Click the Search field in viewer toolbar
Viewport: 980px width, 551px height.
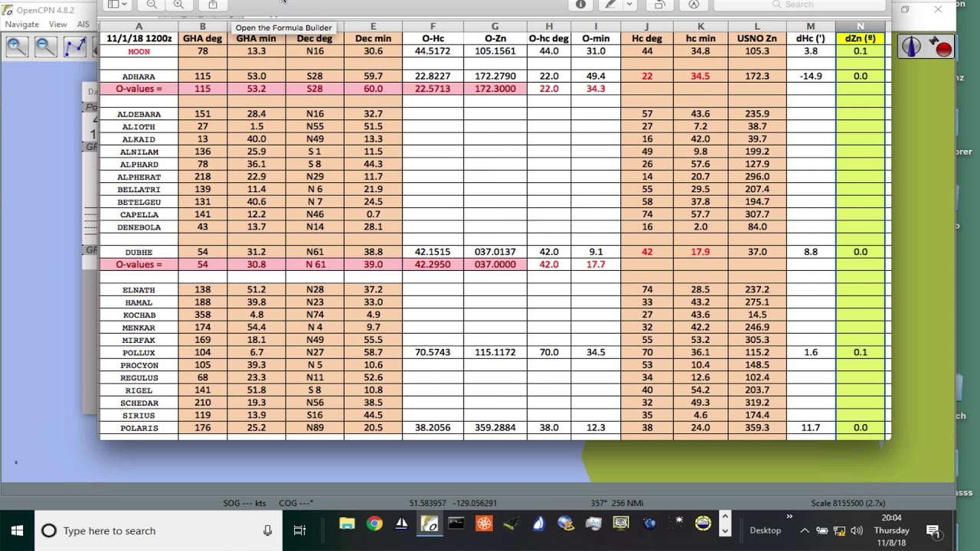pyautogui.click(x=799, y=5)
